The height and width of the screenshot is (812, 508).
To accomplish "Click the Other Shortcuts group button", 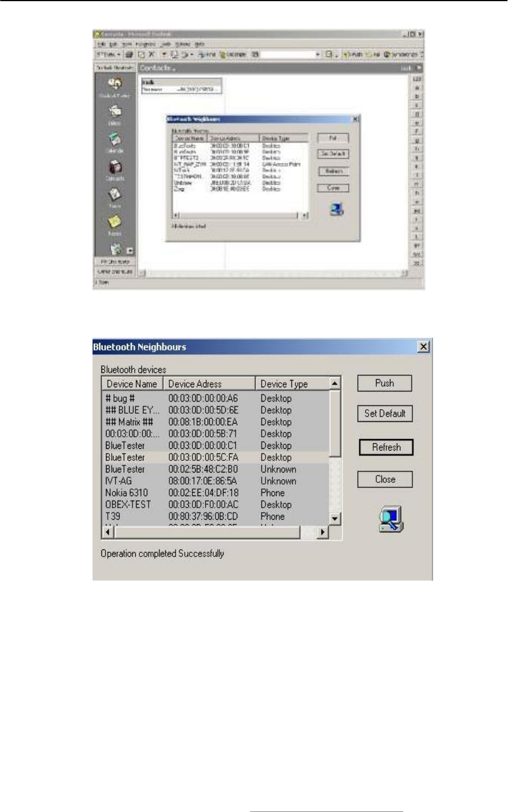I will 114,271.
